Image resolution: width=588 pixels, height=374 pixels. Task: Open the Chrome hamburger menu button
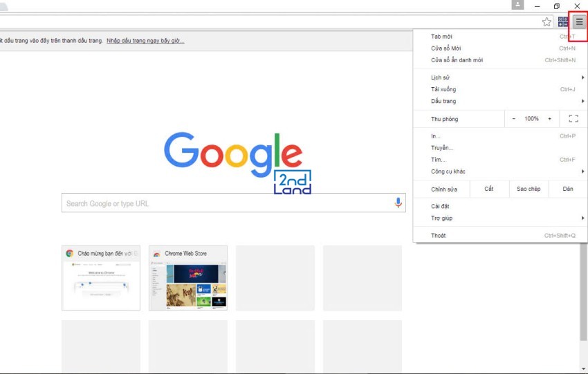[579, 21]
